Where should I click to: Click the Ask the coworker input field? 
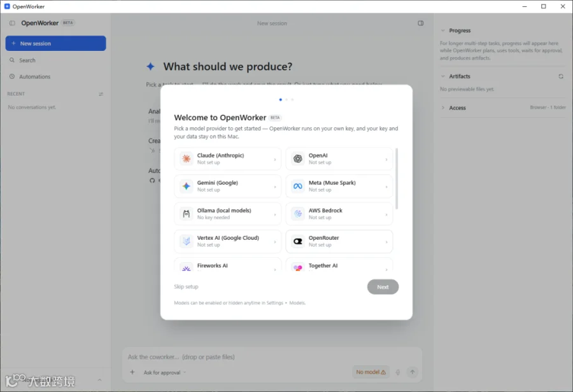272,356
